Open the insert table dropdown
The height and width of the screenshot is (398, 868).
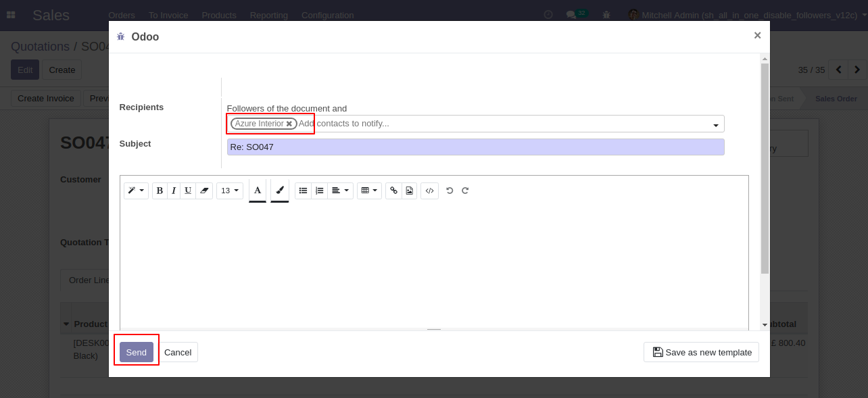coord(369,191)
